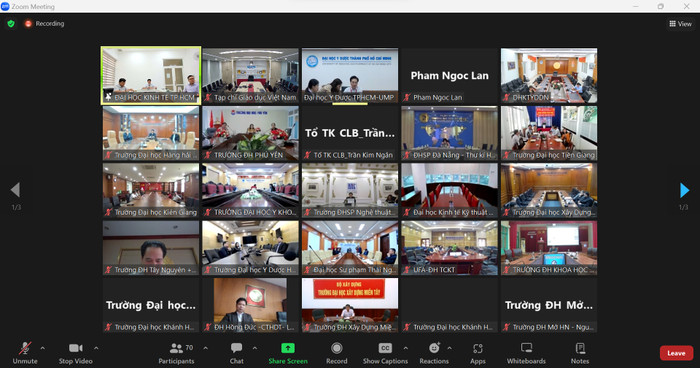Open the Notes icon

[580, 348]
